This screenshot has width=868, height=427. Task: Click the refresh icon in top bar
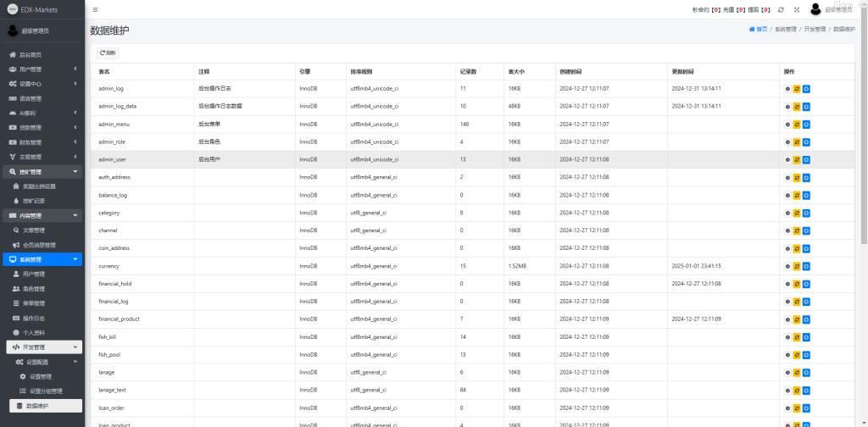[x=781, y=9]
